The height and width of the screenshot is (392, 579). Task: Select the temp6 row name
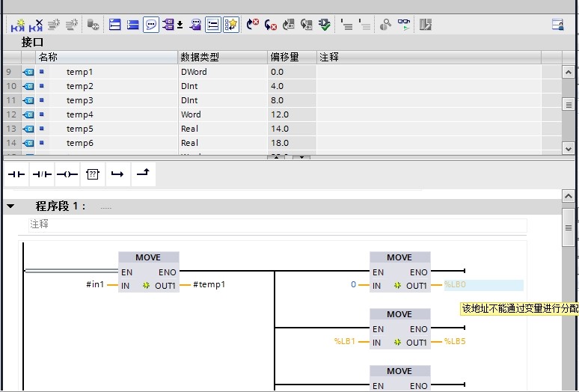(80, 143)
